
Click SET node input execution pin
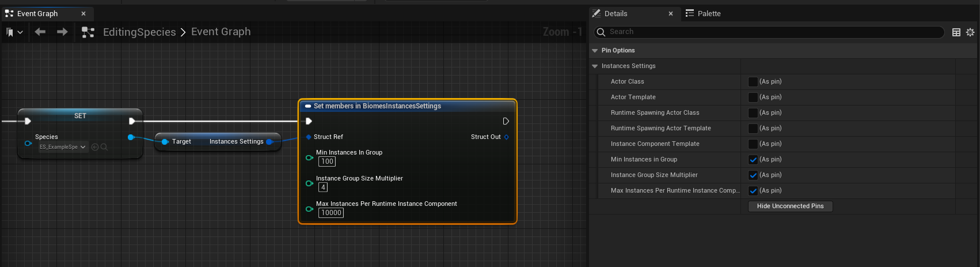pyautogui.click(x=28, y=121)
